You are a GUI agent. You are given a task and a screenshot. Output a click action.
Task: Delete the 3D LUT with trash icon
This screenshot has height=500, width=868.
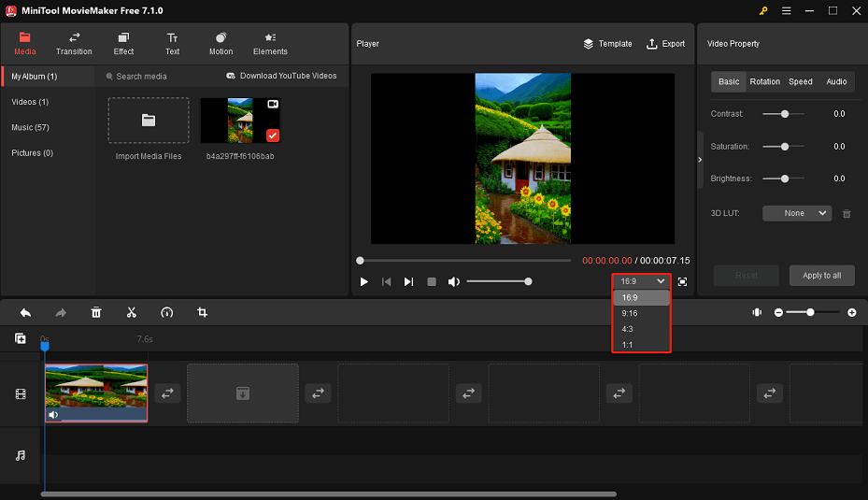(847, 214)
